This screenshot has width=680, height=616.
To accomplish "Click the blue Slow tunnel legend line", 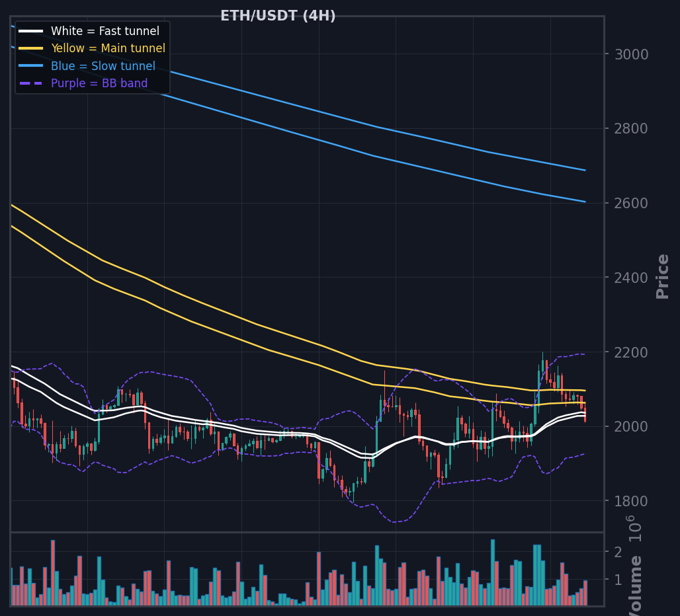I will [31, 66].
